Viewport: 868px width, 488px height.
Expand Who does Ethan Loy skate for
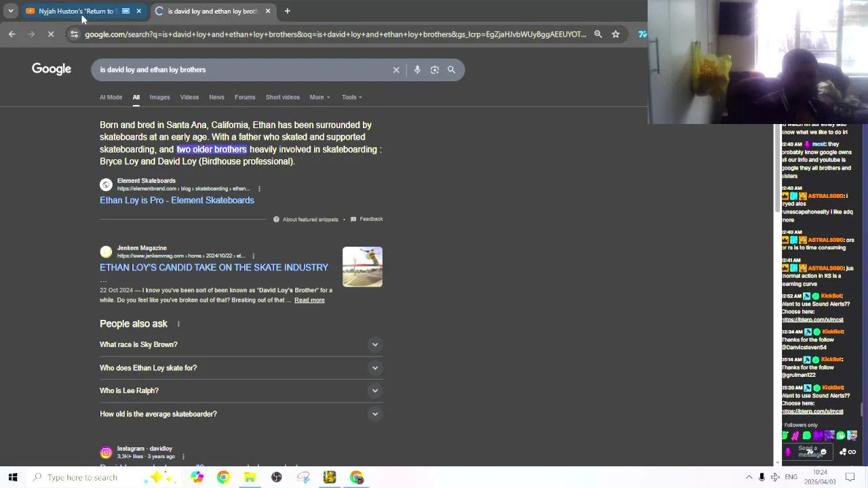tap(241, 367)
